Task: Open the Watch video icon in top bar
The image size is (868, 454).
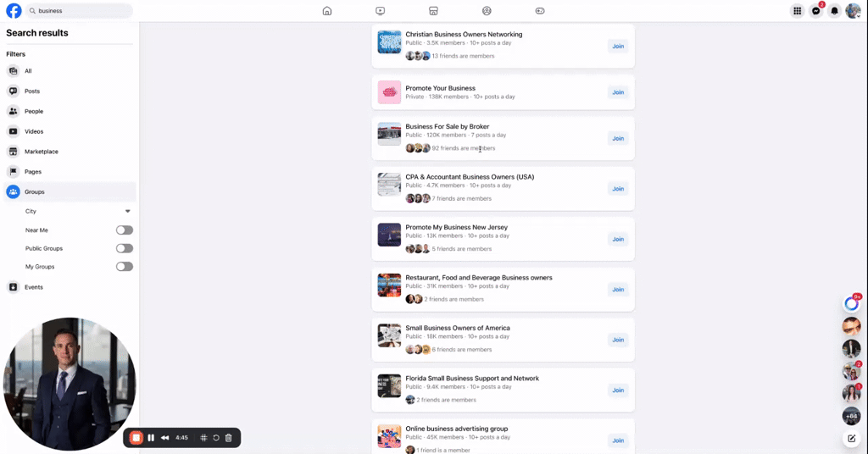Action: tap(381, 10)
